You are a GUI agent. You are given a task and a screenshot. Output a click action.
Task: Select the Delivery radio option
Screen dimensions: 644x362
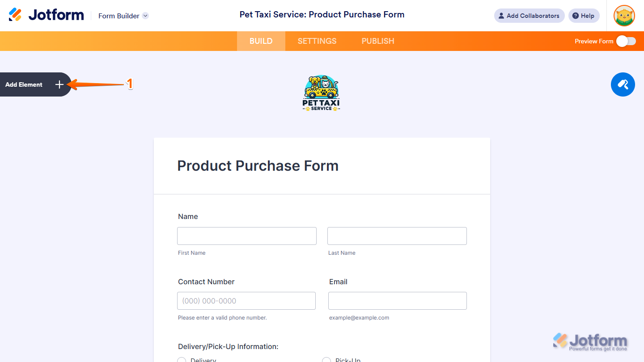tap(182, 360)
